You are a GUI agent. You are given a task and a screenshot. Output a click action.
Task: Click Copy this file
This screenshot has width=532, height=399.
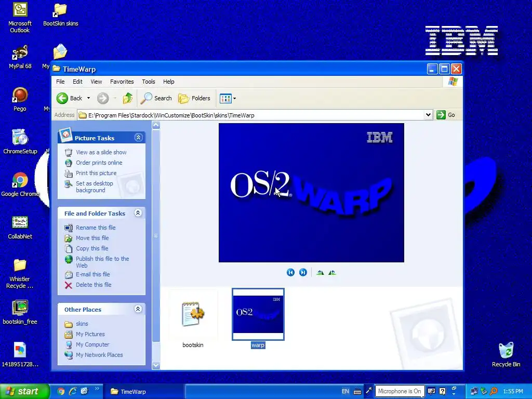click(92, 248)
